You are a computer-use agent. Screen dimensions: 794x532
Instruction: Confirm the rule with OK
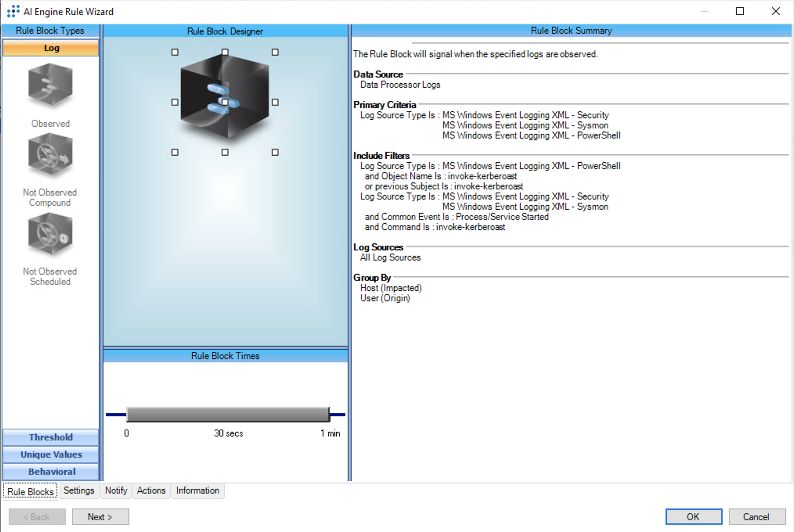point(693,517)
